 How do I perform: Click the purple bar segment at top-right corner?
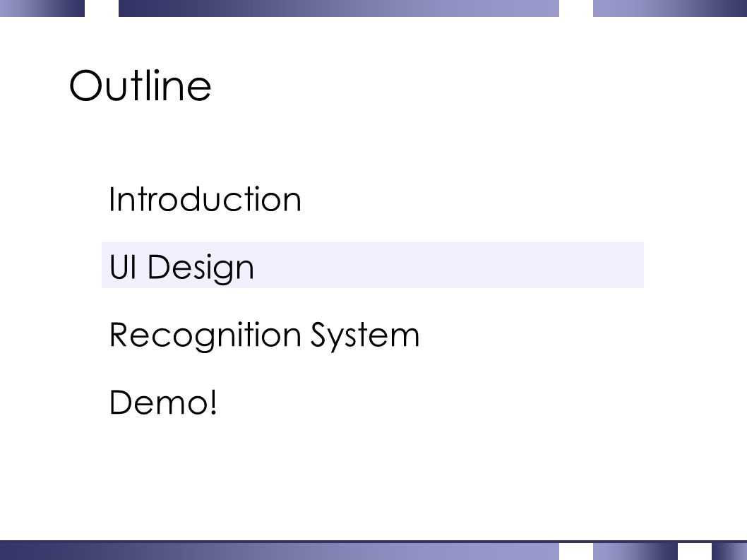670,8
